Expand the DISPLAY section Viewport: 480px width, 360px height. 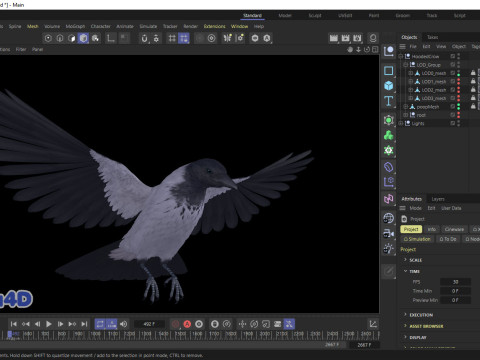click(x=405, y=337)
